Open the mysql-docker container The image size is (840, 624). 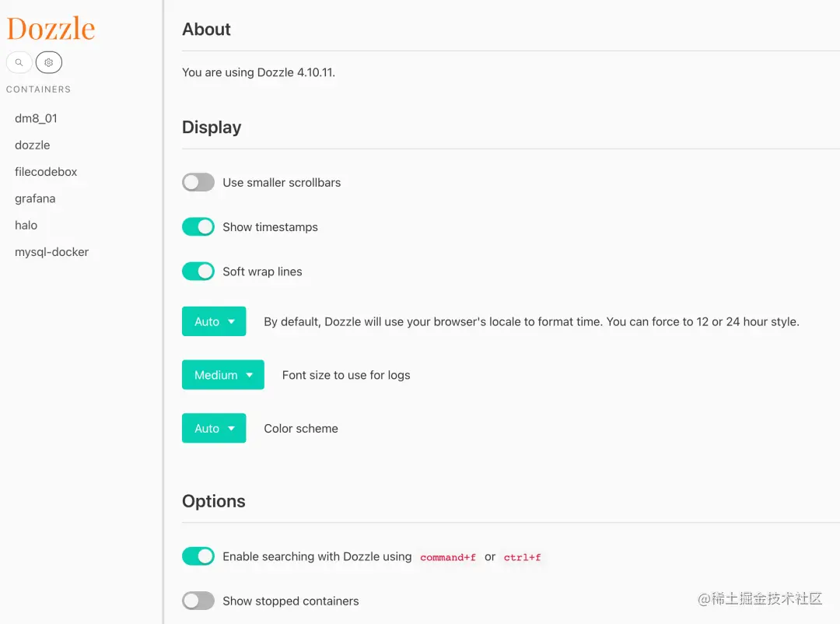(x=51, y=252)
